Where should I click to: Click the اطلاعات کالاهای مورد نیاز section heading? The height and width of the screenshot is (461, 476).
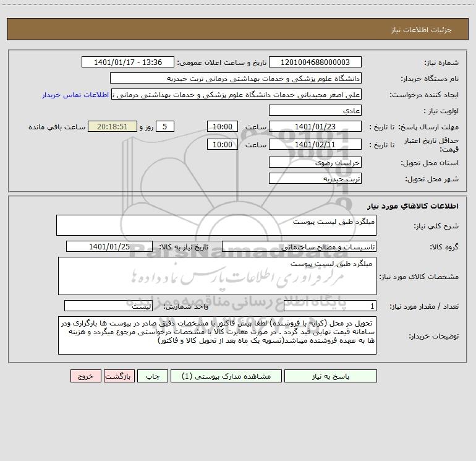pyautogui.click(x=413, y=206)
